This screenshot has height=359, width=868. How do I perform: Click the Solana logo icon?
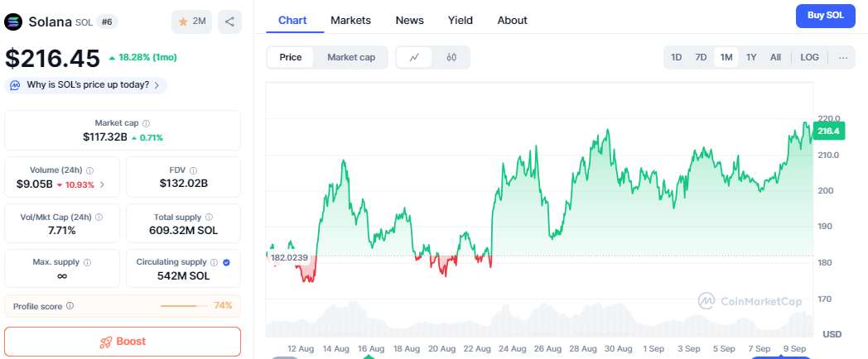coord(14,22)
